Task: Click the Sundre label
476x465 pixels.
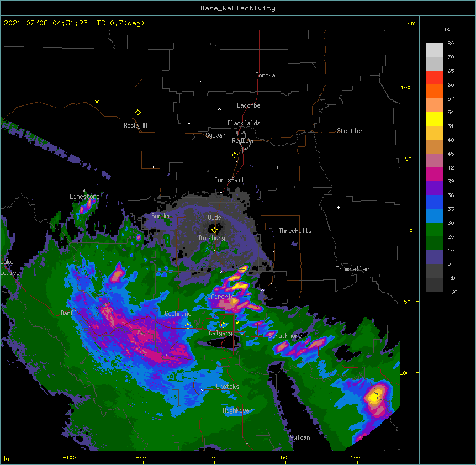Action: [161, 216]
